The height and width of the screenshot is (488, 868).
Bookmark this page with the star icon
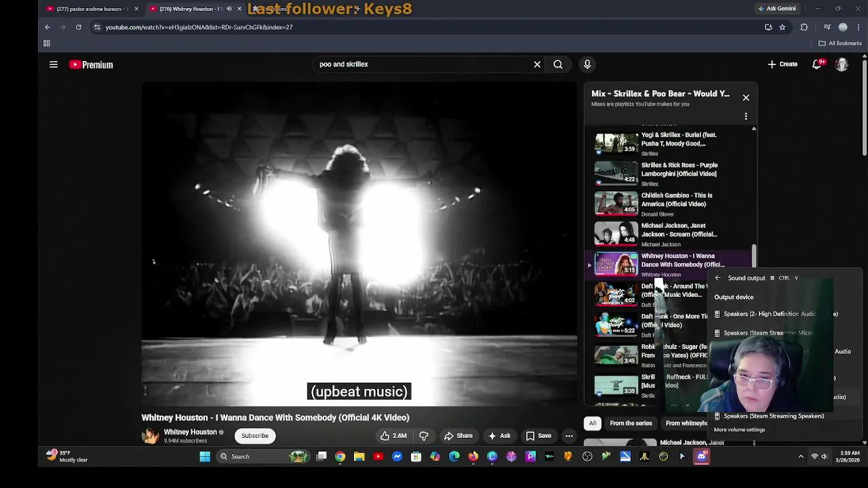(x=783, y=27)
